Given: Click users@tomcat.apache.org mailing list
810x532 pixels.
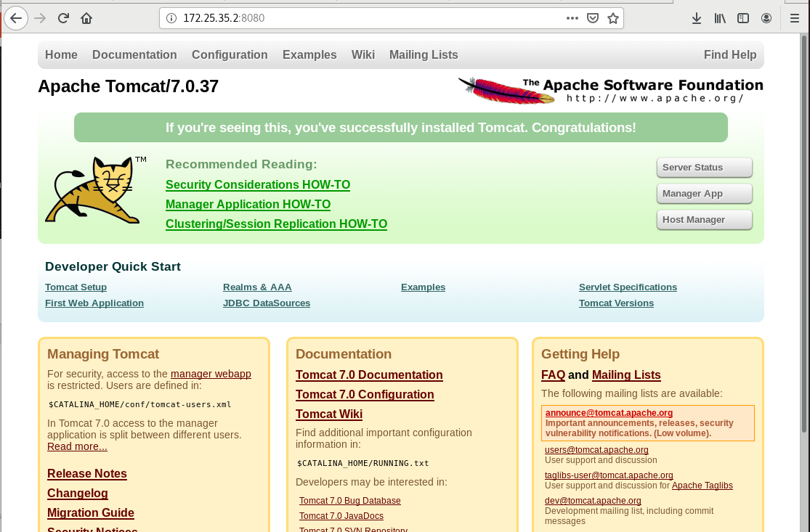Looking at the screenshot, I should pos(596,450).
